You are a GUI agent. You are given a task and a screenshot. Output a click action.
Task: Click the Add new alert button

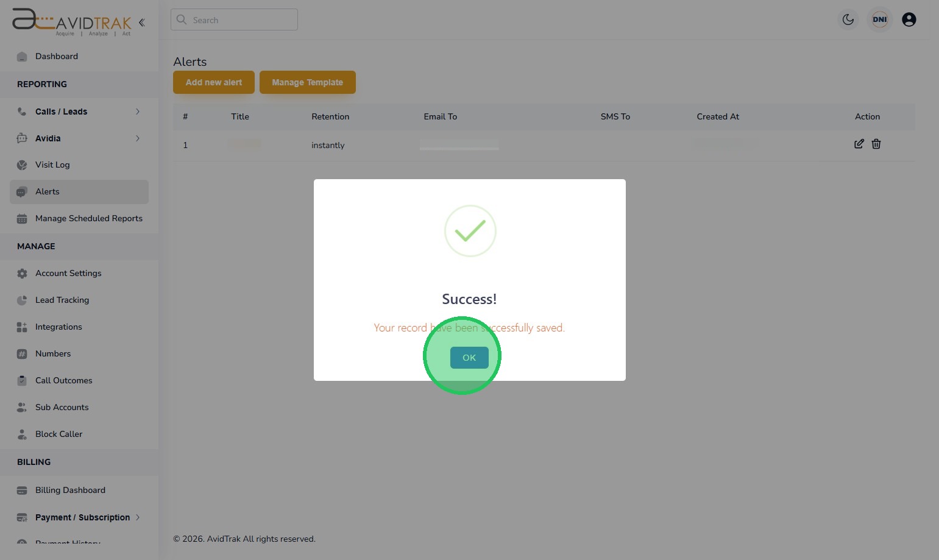(214, 82)
